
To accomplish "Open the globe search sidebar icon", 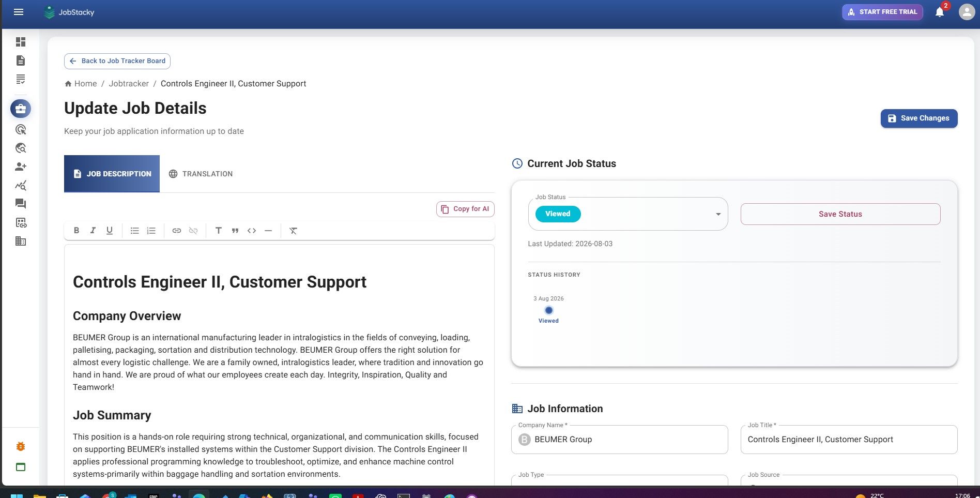I will (21, 148).
